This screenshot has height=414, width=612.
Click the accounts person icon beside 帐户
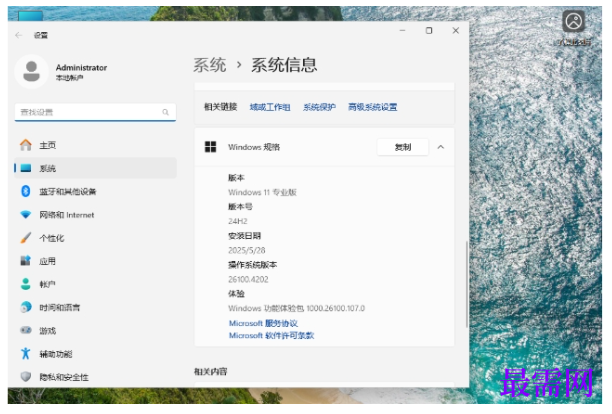pyautogui.click(x=26, y=284)
